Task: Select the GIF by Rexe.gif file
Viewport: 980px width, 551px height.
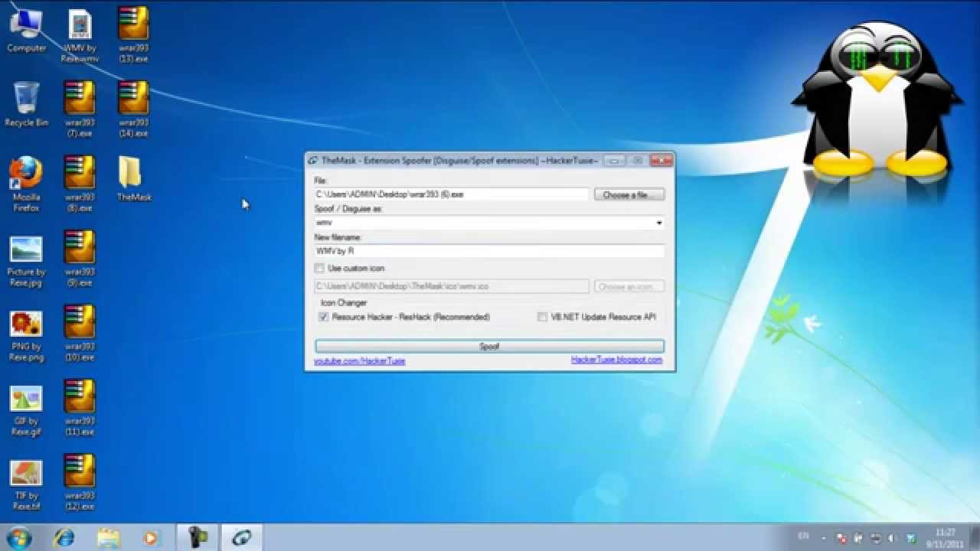Action: coord(26,410)
